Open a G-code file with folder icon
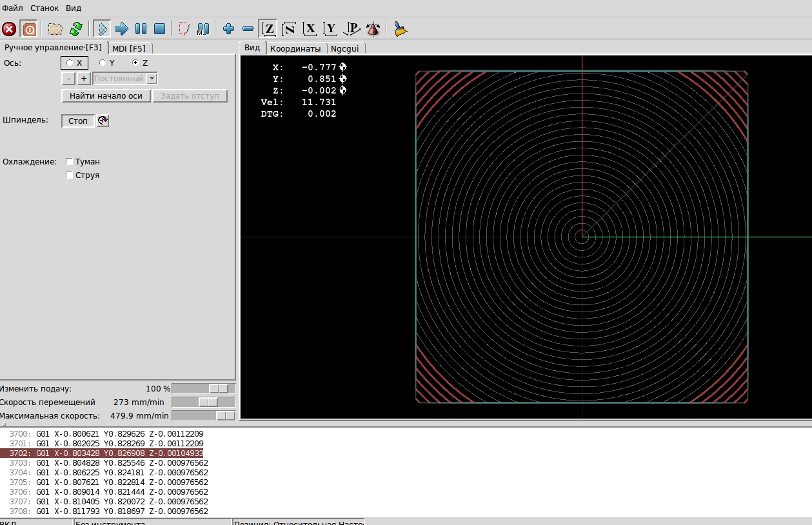This screenshot has height=525, width=812. 55,29
